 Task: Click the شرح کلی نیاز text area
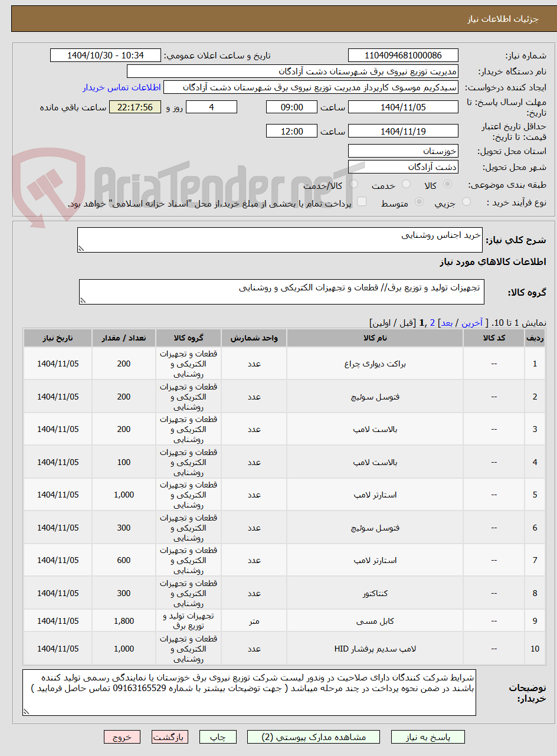click(280, 240)
